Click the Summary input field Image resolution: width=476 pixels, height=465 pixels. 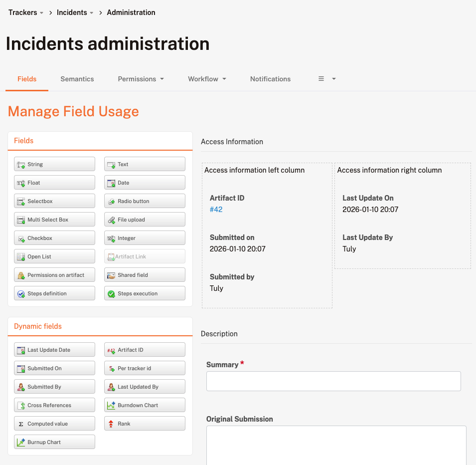click(333, 381)
